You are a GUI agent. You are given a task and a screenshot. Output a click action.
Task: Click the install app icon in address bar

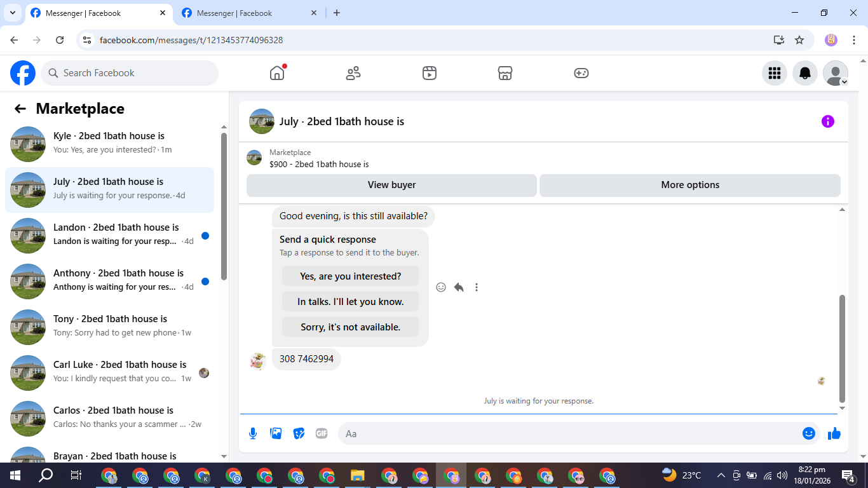tap(779, 40)
